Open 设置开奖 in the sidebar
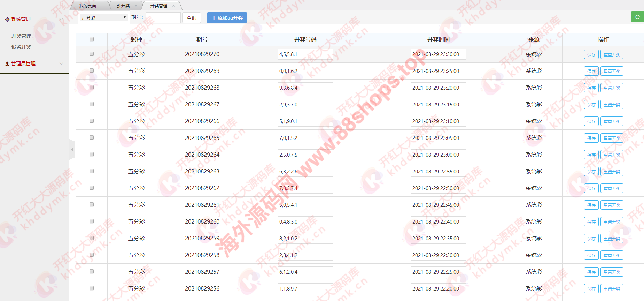Viewport: 644px width, 301px height. pyautogui.click(x=21, y=47)
